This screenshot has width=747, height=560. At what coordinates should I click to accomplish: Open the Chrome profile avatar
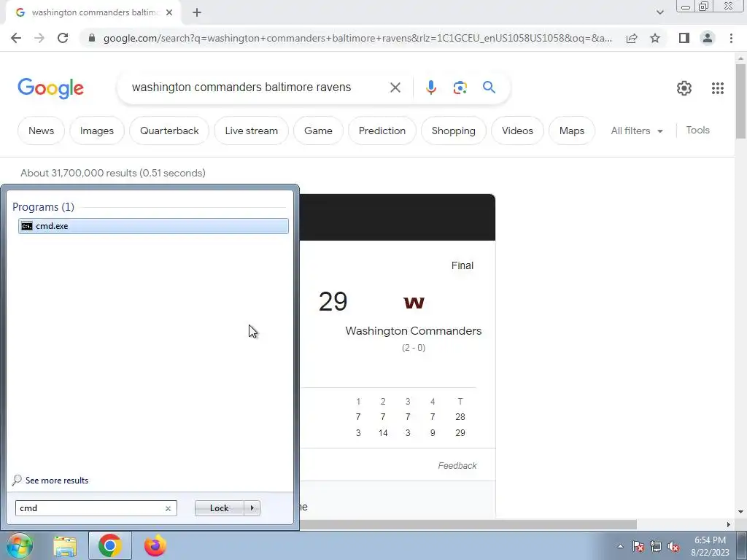tap(708, 38)
